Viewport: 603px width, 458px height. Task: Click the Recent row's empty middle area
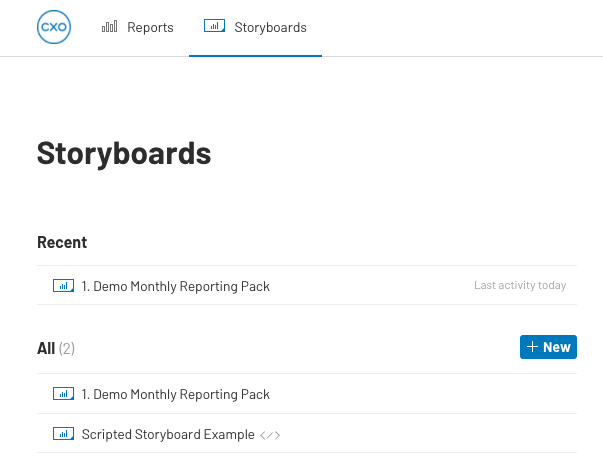pos(371,285)
